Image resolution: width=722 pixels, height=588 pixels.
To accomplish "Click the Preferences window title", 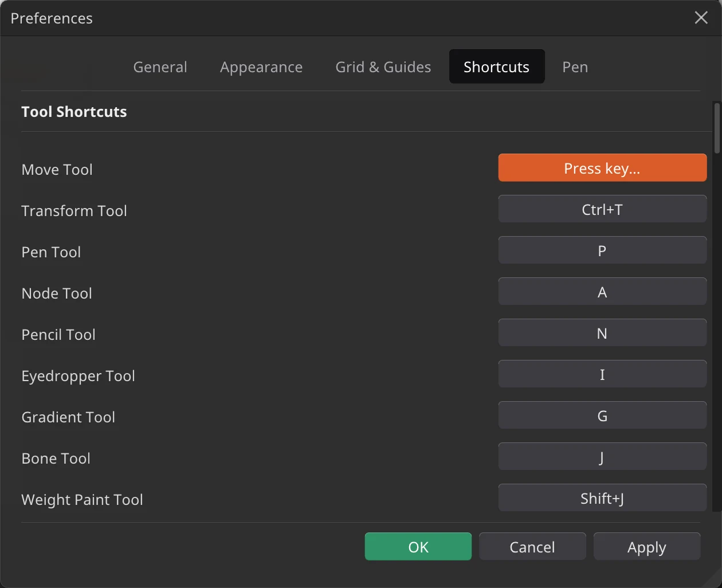I will coord(52,18).
